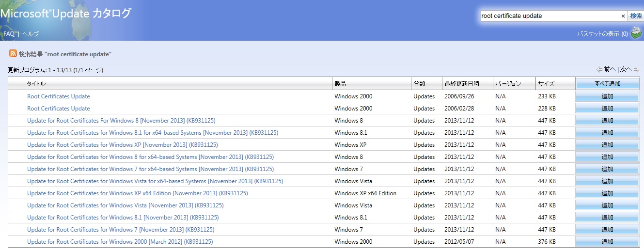
Task: Click the next page right arrow icon
Action: (637, 69)
